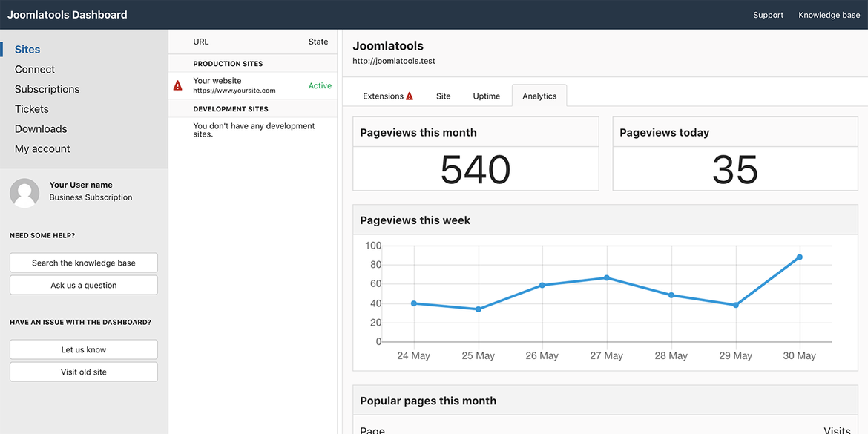The height and width of the screenshot is (434, 868).
Task: Click the 29 May data point
Action: [736, 305]
